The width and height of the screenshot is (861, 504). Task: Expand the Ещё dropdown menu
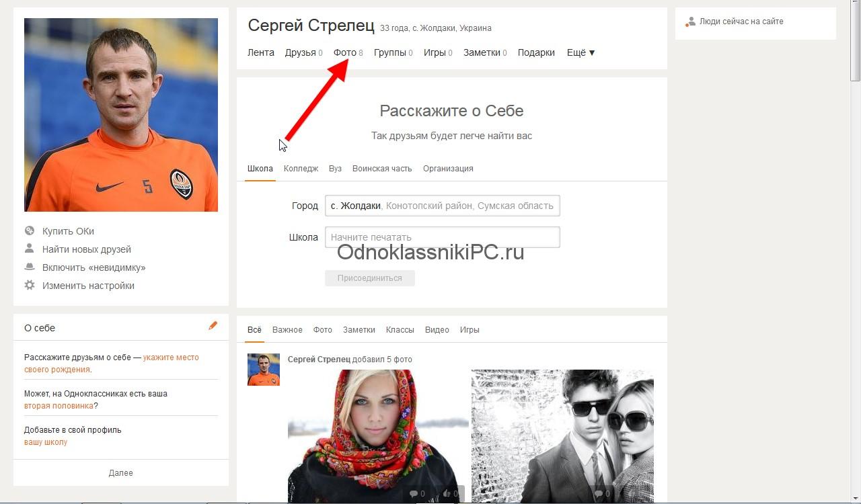(581, 52)
